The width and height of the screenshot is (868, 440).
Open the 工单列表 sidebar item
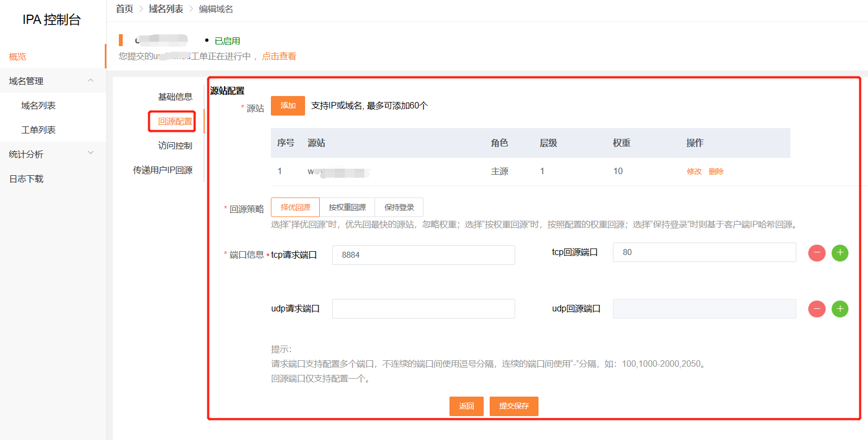39,130
